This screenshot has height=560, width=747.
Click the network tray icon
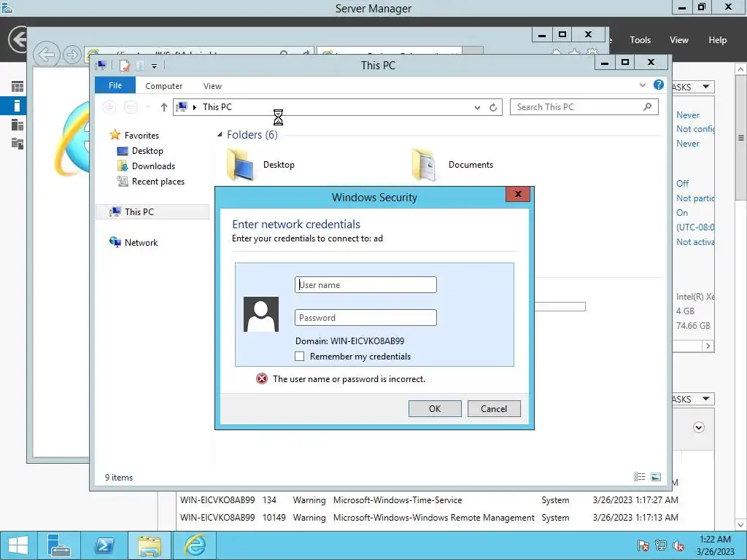coord(660,545)
